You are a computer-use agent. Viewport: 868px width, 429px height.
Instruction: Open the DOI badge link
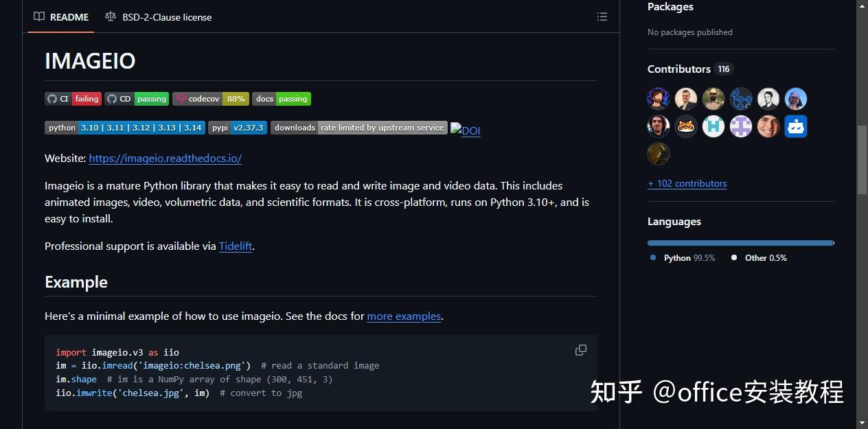coord(466,130)
